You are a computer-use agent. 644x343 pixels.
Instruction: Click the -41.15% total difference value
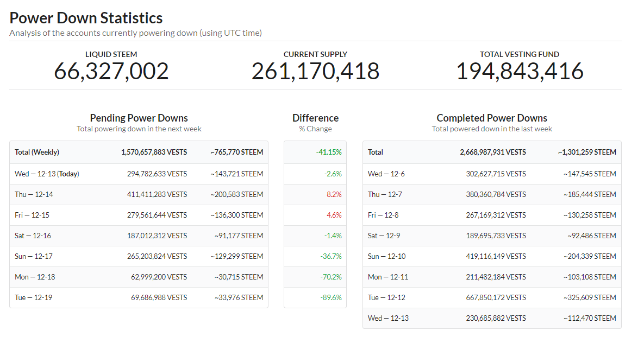329,152
